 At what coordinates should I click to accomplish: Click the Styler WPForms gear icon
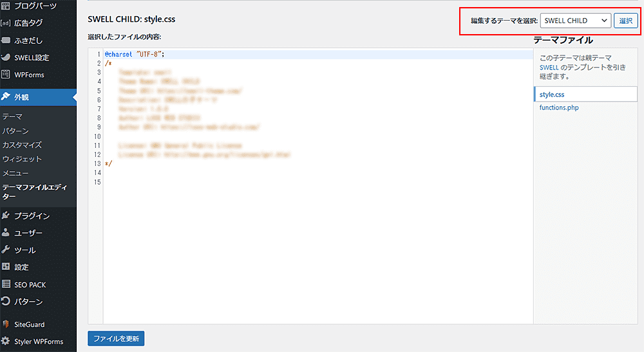pyautogui.click(x=6, y=341)
